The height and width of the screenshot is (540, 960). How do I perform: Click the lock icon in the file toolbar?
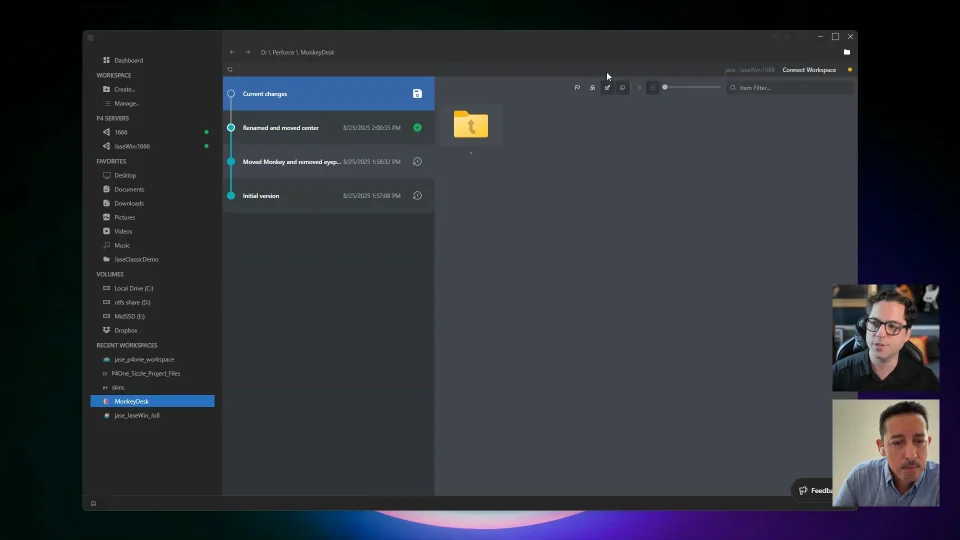tap(592, 88)
